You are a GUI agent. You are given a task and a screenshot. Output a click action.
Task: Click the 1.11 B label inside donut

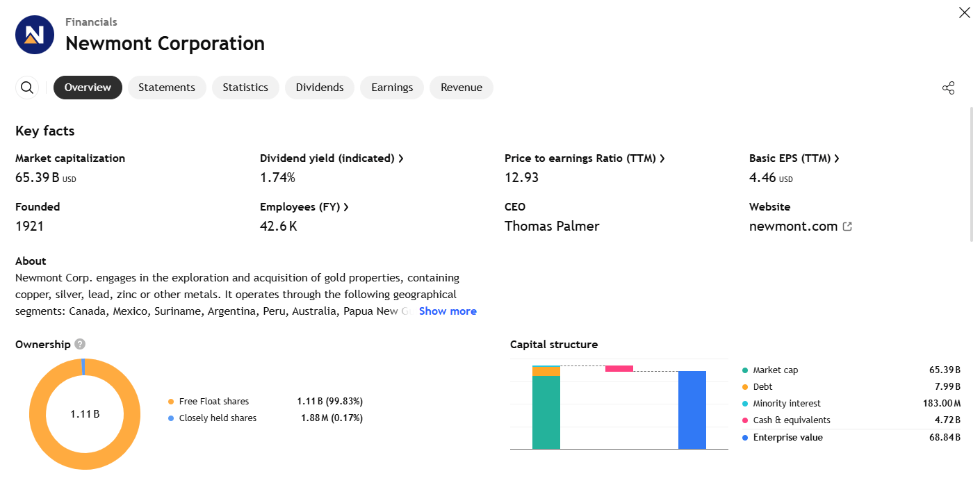coord(85,414)
